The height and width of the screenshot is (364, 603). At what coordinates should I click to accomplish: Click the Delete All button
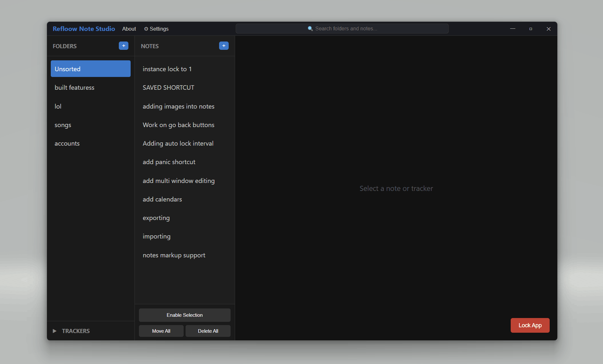[208, 331]
